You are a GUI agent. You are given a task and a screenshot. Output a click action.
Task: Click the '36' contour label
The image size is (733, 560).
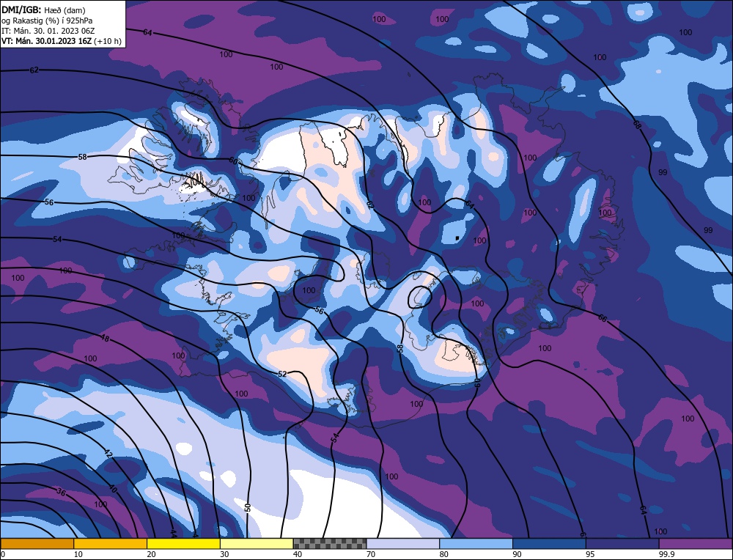61,492
